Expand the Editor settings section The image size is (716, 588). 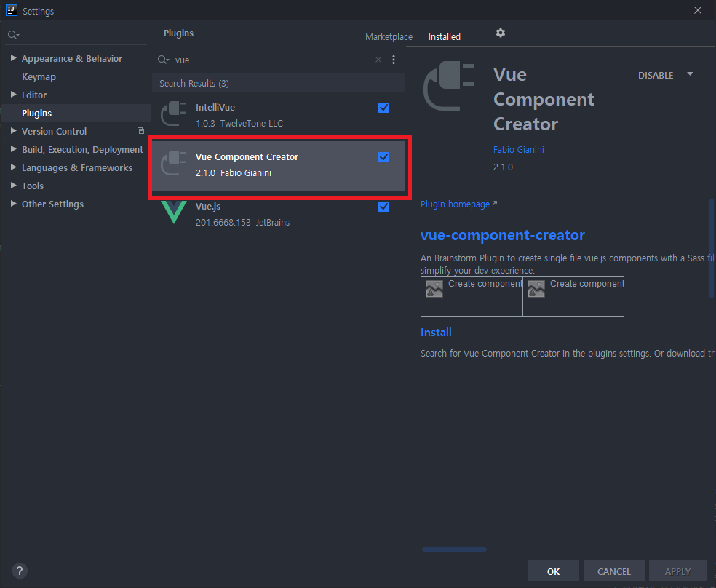point(13,95)
